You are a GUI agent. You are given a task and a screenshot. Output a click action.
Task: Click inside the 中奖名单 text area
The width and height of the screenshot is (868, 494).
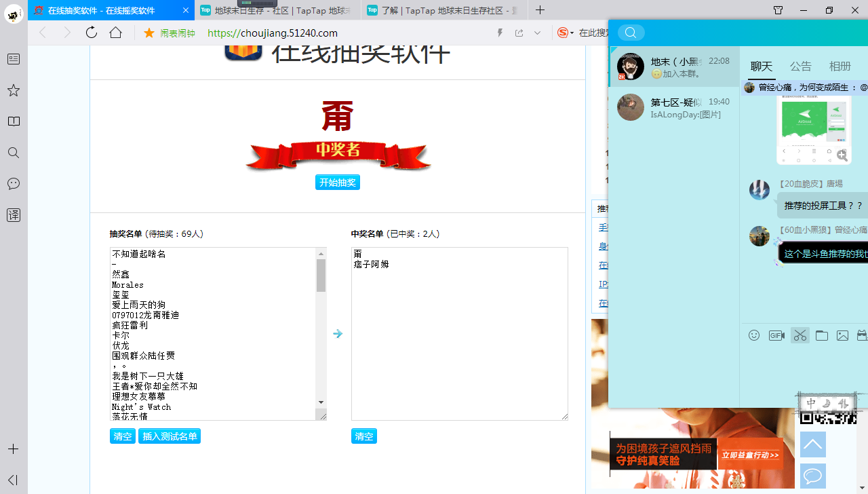click(x=460, y=334)
